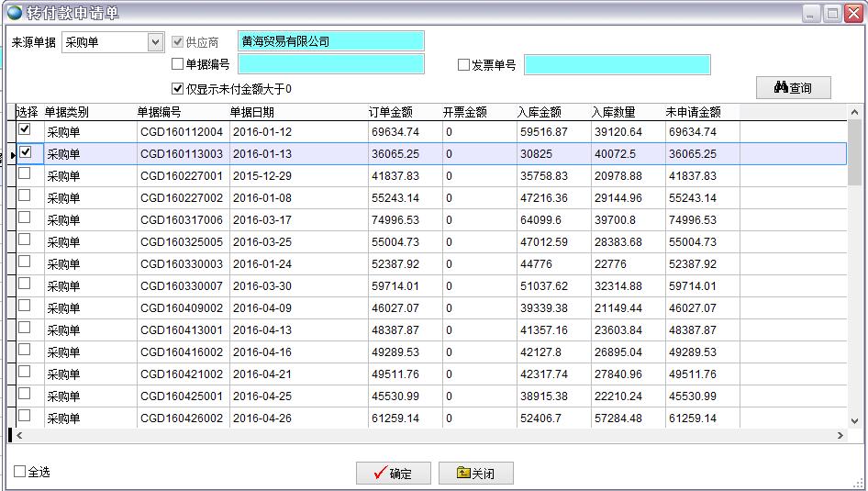The image size is (868, 491).
Task: Toggle the select all checkbox
Action: point(20,472)
